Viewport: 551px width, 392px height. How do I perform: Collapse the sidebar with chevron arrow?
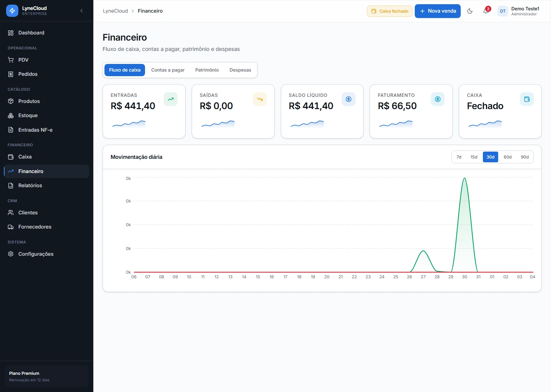coord(82,11)
